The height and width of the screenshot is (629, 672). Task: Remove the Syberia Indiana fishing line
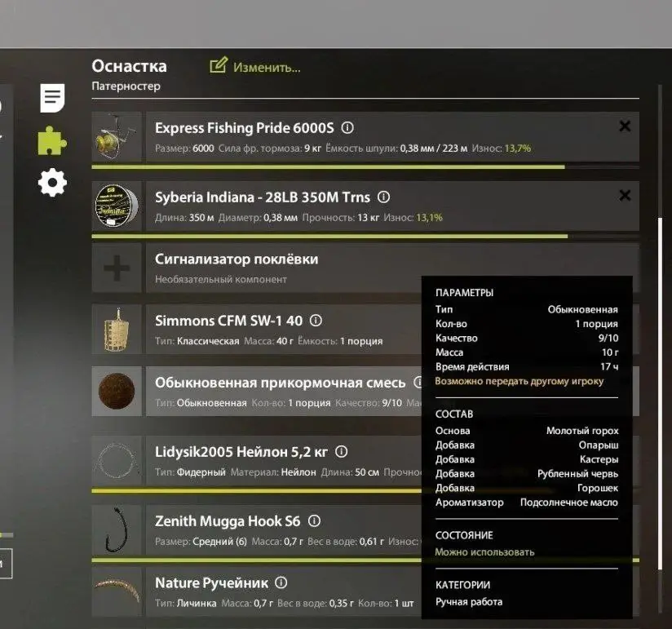pos(625,196)
